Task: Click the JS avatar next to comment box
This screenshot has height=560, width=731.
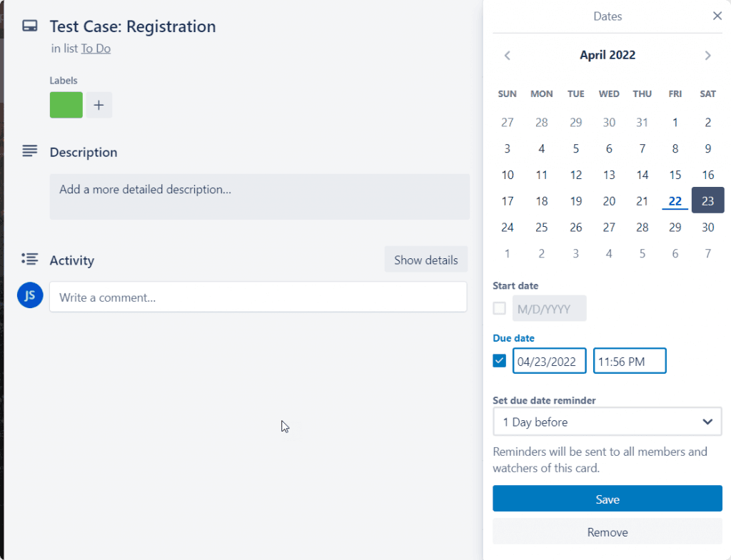Action: click(29, 295)
